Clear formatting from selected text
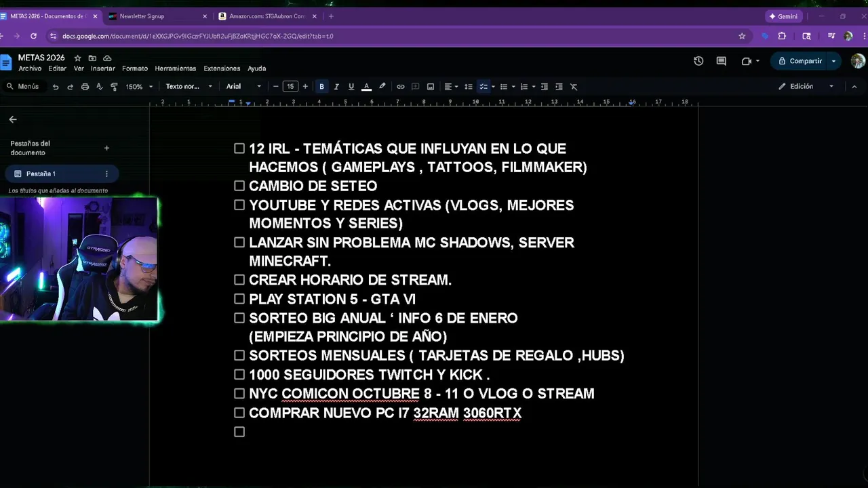Screen dimensions: 868x488 coord(574,87)
